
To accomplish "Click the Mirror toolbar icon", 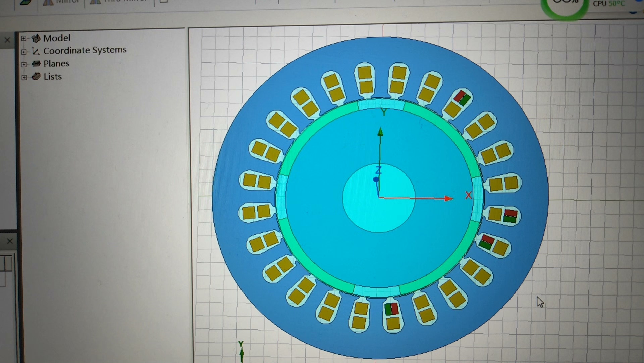I will pyautogui.click(x=48, y=2).
